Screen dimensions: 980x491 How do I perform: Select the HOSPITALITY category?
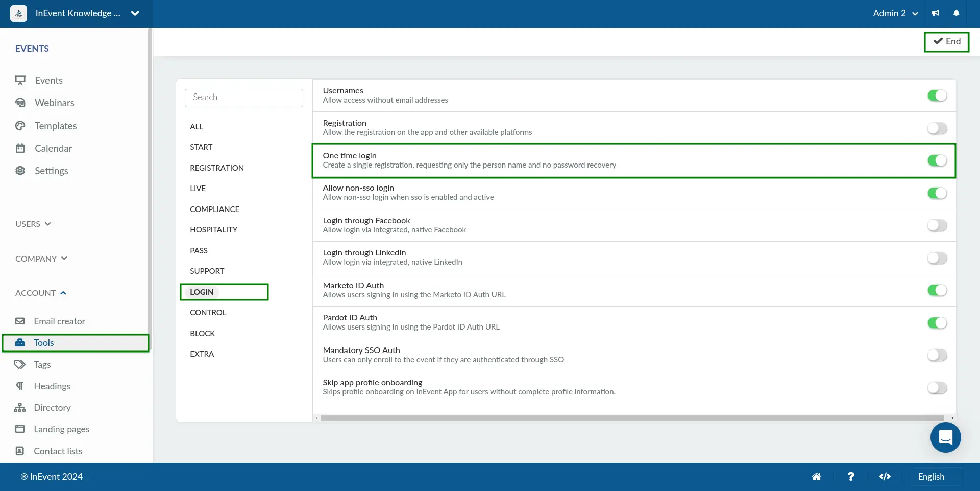click(x=214, y=230)
